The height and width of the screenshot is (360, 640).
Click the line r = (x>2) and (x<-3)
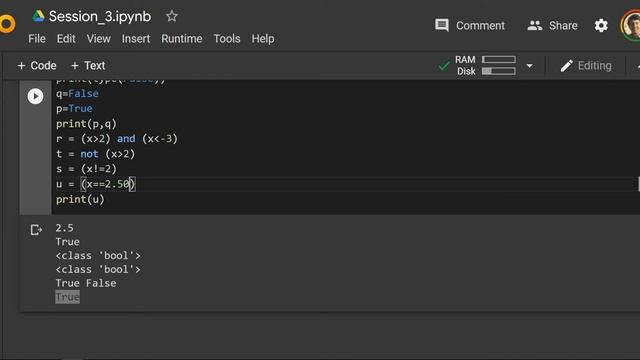(x=117, y=139)
